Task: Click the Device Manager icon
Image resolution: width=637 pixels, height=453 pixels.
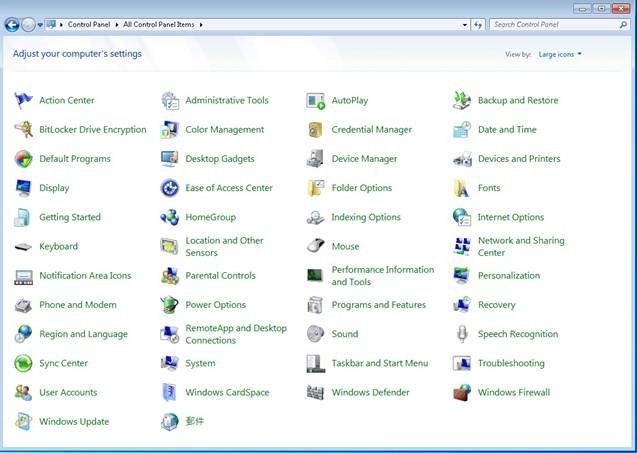Action: (316, 159)
